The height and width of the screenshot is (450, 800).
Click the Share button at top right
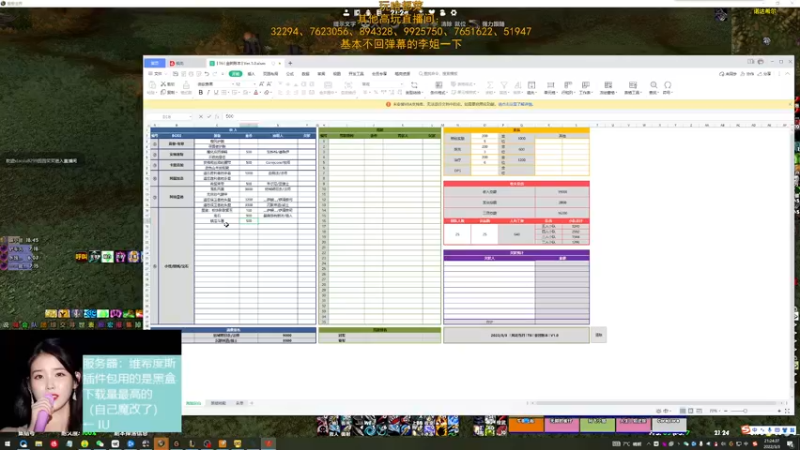point(765,74)
